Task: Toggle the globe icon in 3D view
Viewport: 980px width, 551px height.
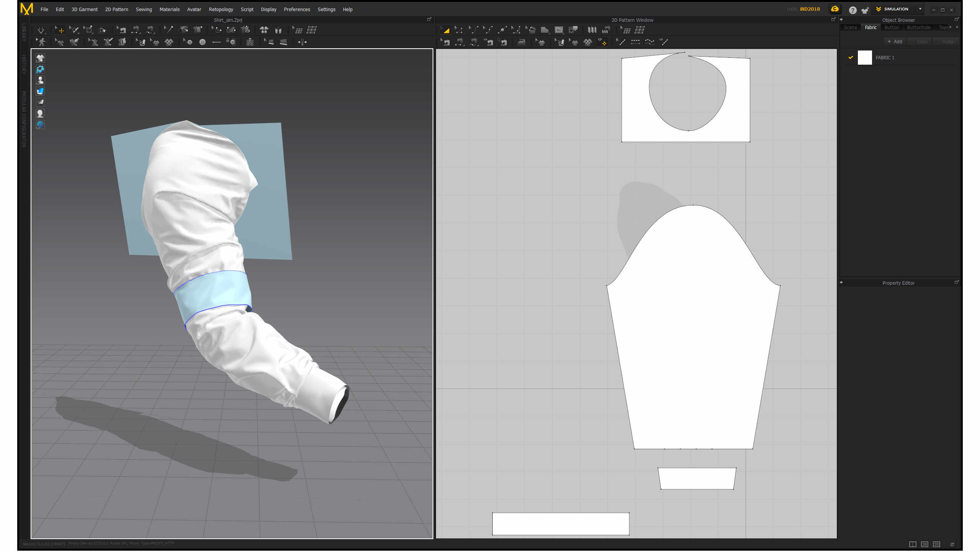Action: coord(40,124)
